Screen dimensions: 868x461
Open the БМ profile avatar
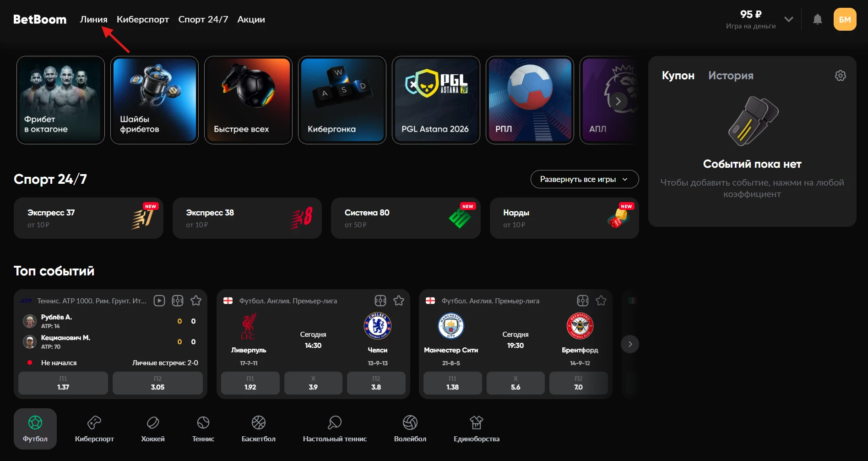(x=845, y=19)
